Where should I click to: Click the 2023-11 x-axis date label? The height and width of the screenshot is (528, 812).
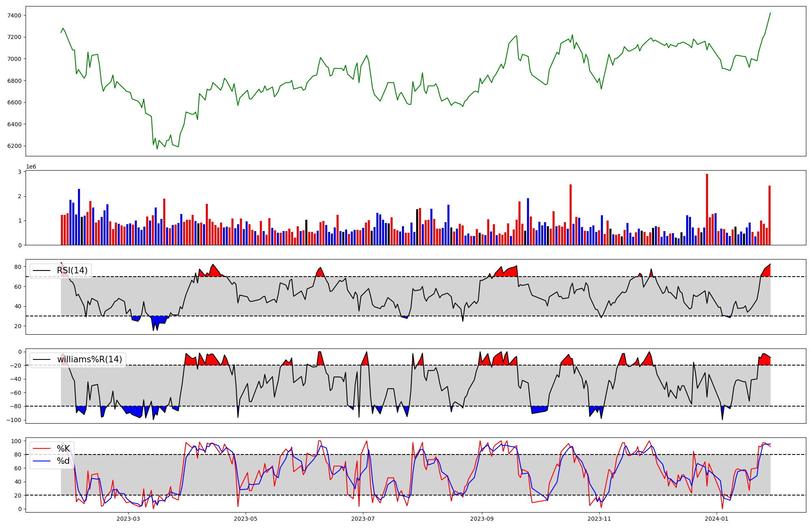point(599,519)
